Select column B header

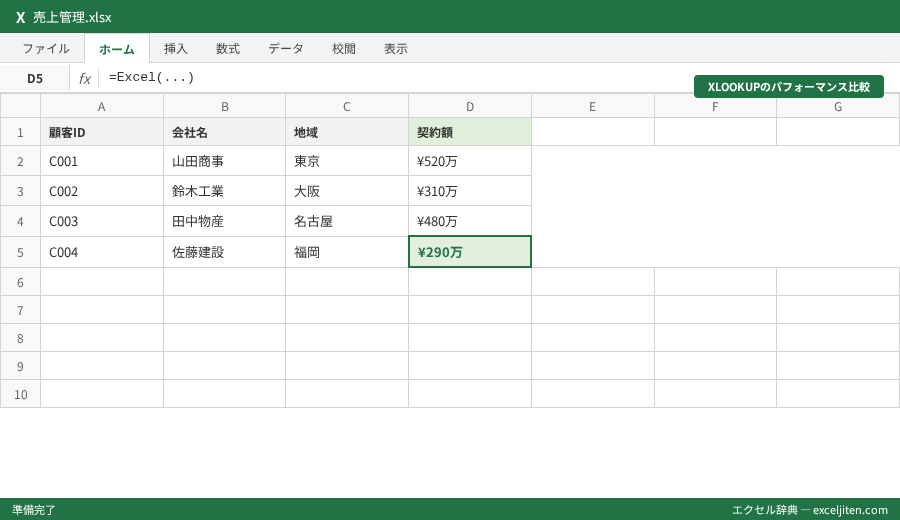(224, 106)
